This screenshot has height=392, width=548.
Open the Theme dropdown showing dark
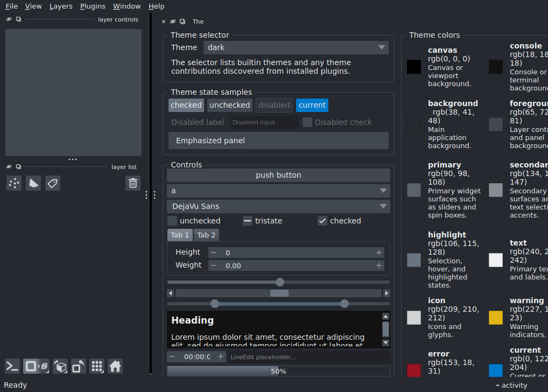296,47
